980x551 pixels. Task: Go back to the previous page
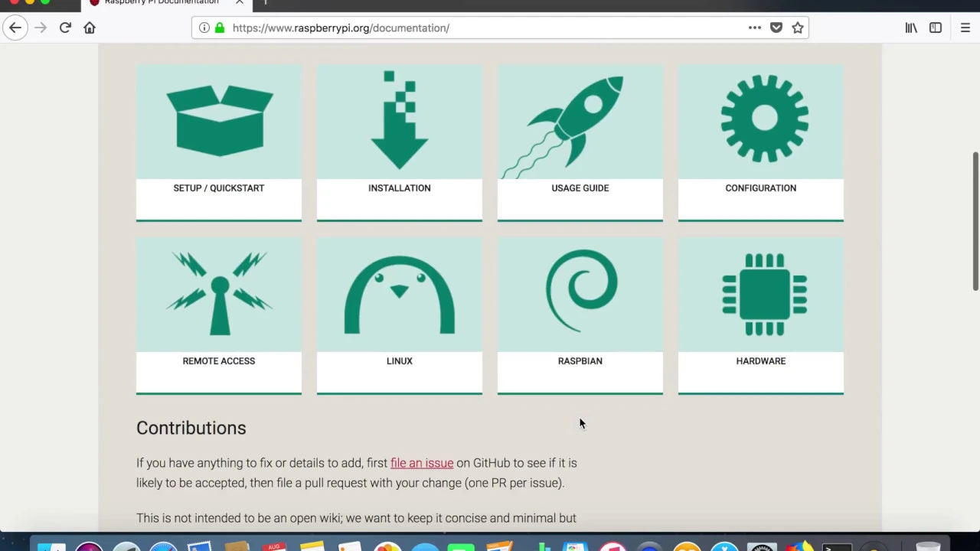pyautogui.click(x=15, y=28)
